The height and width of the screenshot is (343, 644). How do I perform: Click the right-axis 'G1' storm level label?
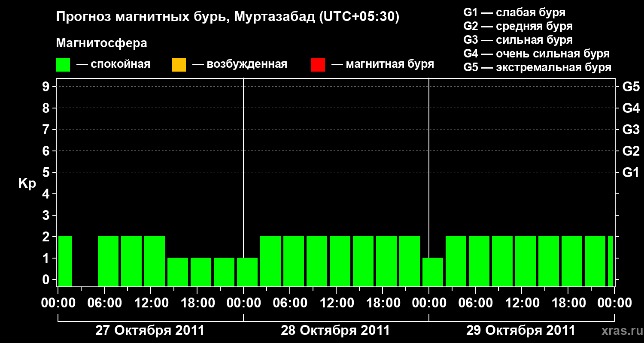click(631, 172)
